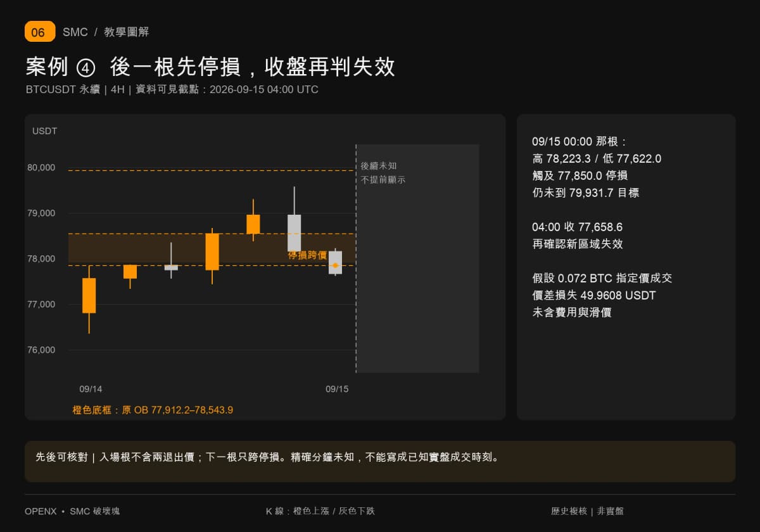Click the footer 歷史複核 | 非實盤 text
The width and height of the screenshot is (760, 532).
(588, 511)
